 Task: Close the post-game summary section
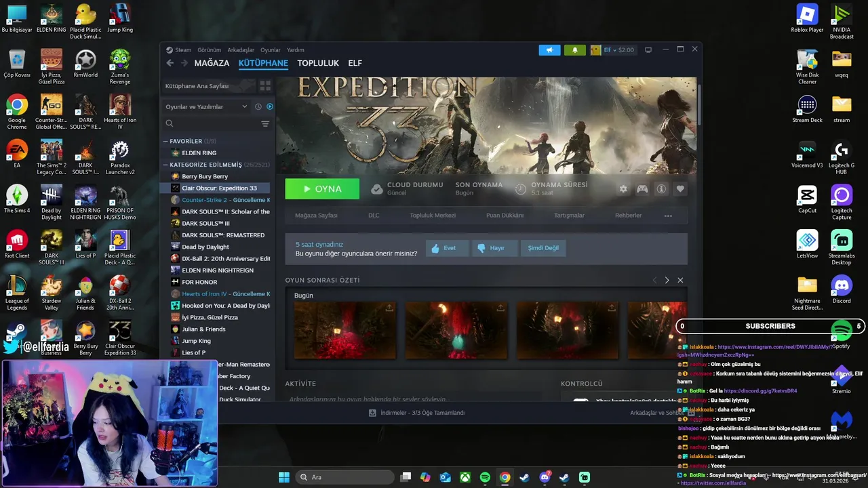680,280
